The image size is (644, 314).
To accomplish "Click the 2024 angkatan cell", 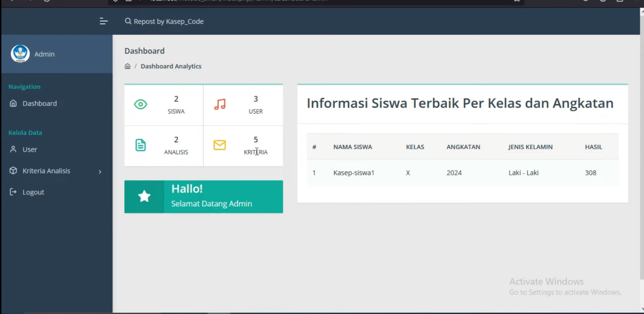I will [454, 173].
